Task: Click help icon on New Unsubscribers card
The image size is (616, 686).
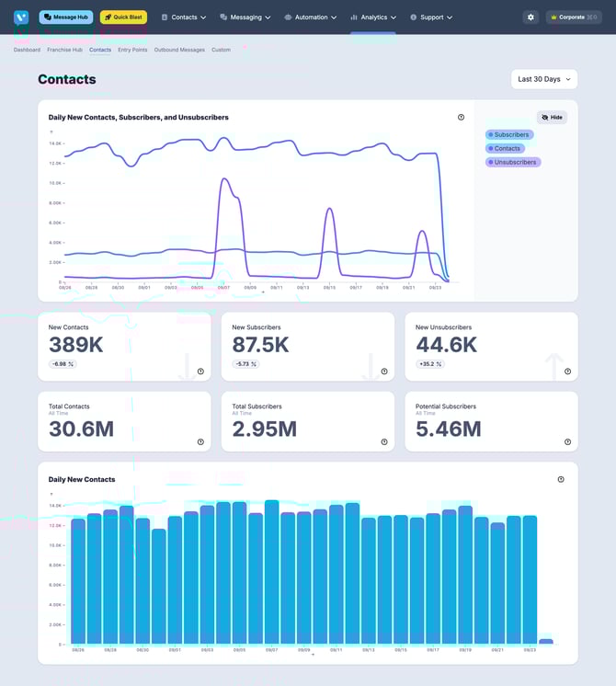Action: tap(567, 372)
